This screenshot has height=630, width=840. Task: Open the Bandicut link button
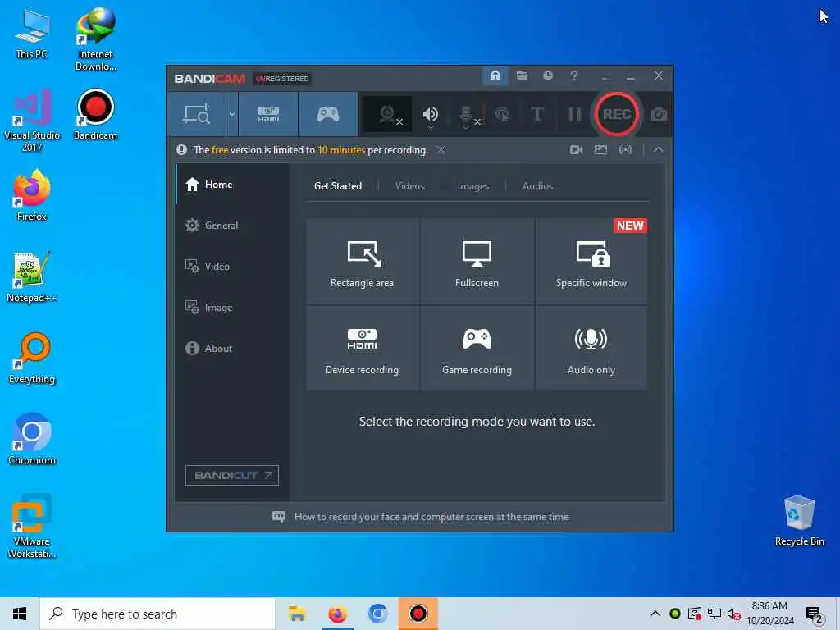click(232, 475)
